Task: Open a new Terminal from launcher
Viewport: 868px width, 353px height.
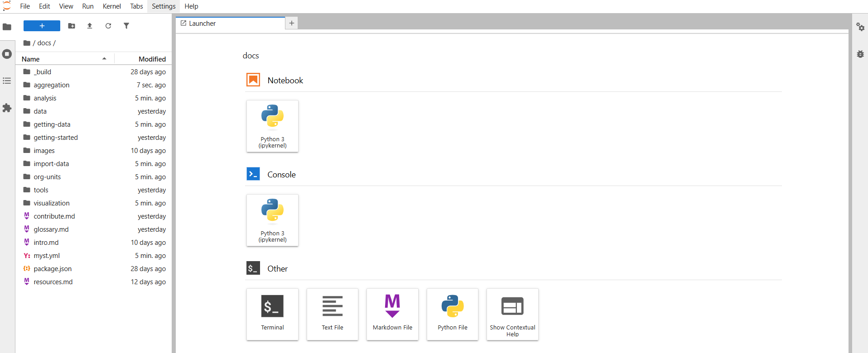Action: (272, 314)
